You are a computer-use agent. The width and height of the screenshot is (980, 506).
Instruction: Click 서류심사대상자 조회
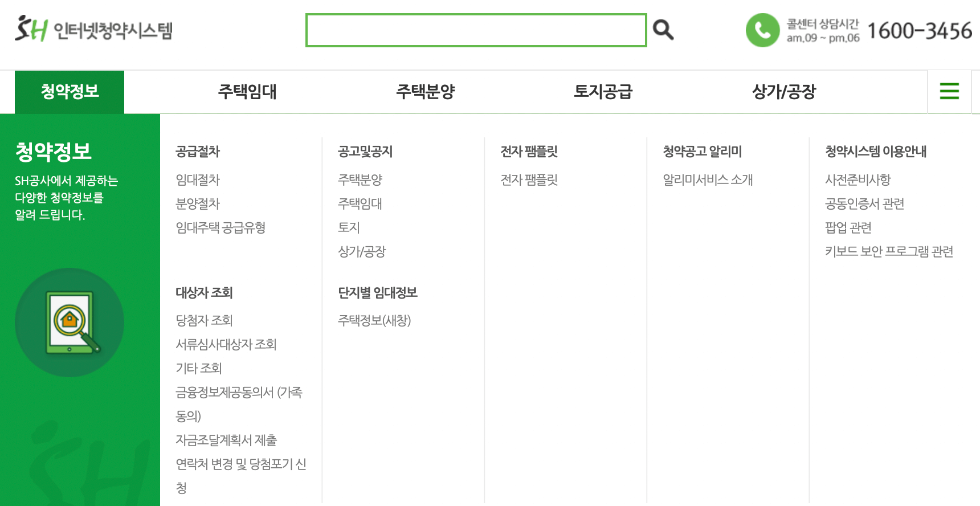(225, 344)
